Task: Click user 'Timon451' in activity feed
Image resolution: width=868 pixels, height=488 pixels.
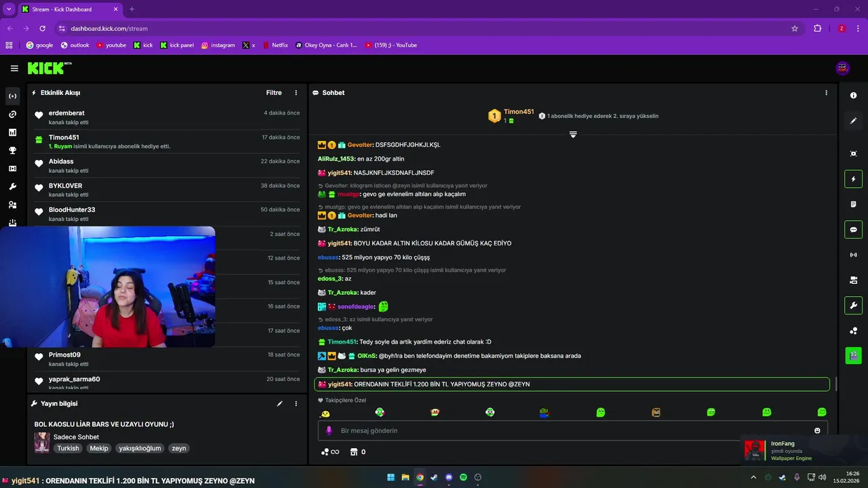Action: pyautogui.click(x=64, y=138)
